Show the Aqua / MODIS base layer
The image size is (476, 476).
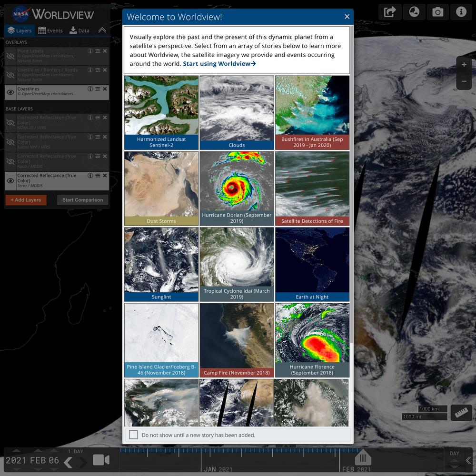(x=10, y=161)
